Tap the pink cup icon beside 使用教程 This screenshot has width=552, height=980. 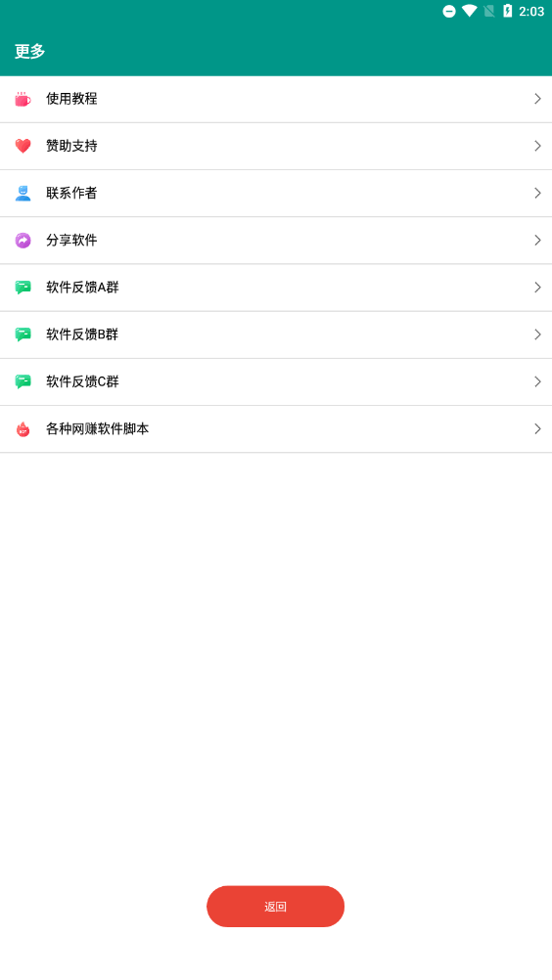(x=23, y=99)
